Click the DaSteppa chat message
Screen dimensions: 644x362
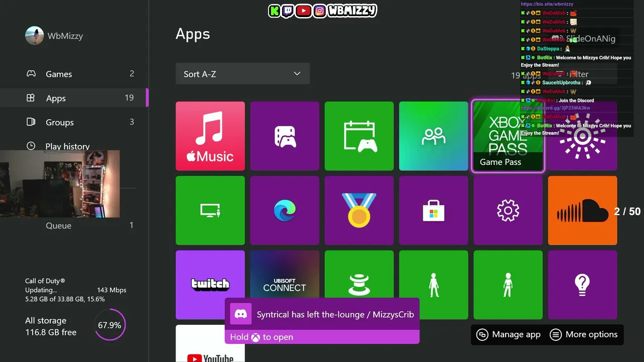tap(546, 49)
